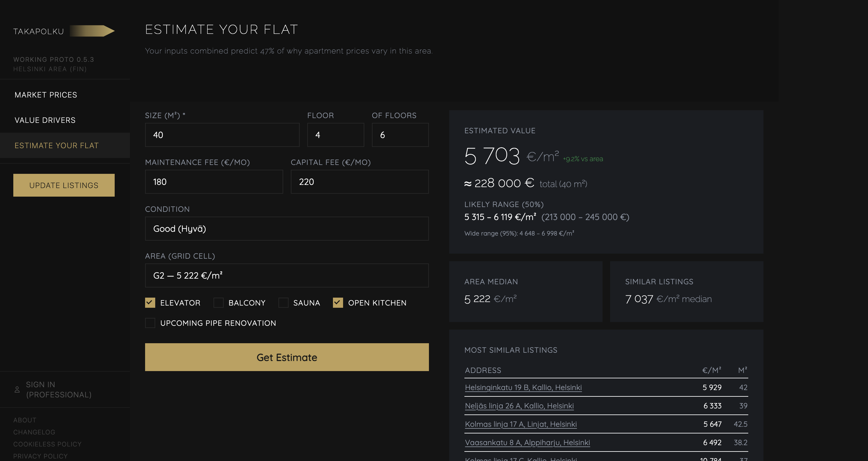
Task: Open the Area (Grid Cell) selector
Action: (286, 275)
